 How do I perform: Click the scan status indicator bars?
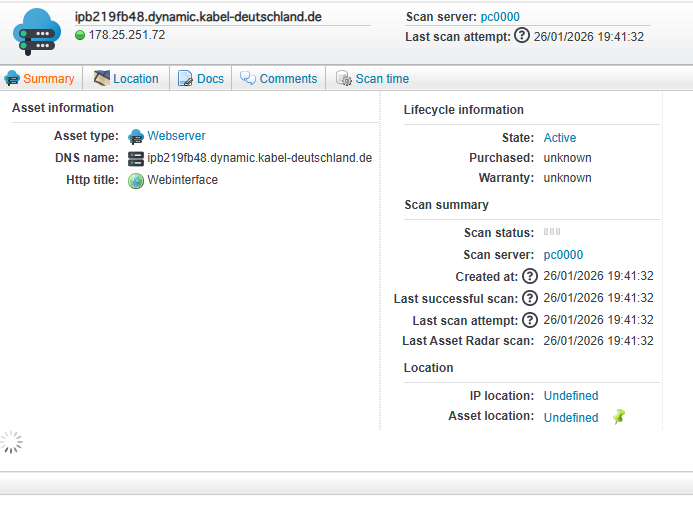coord(552,232)
